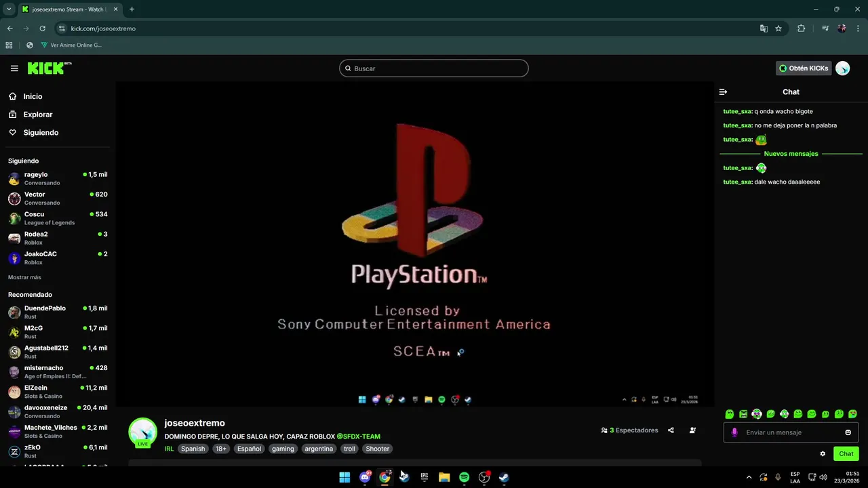Screen dimensions: 868x488
Task: Expand followed channels with Mostrar más
Action: click(24, 277)
